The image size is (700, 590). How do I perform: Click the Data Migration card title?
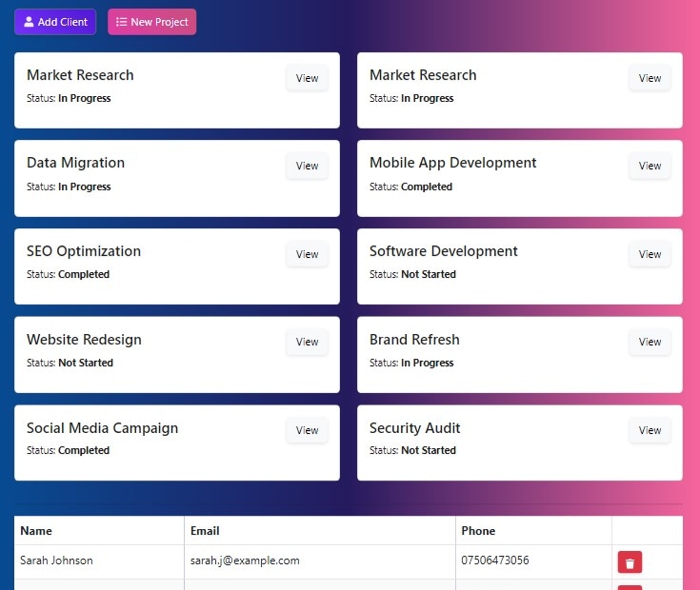(x=76, y=163)
